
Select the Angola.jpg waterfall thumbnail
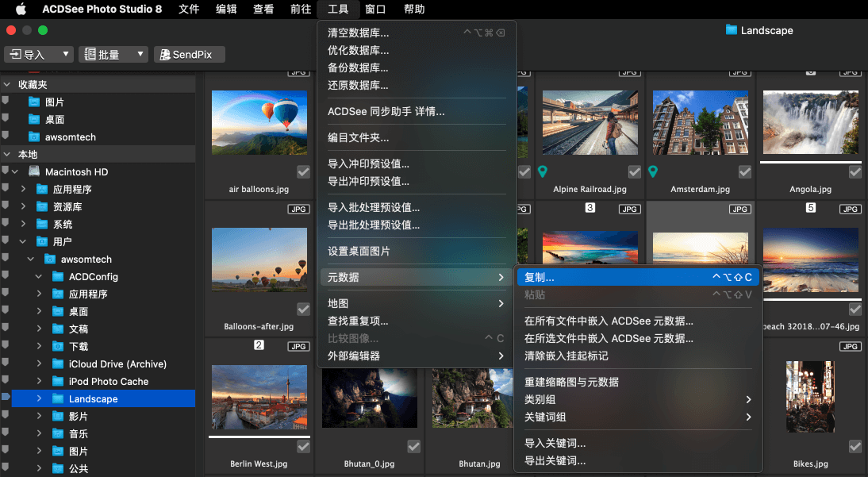point(810,122)
